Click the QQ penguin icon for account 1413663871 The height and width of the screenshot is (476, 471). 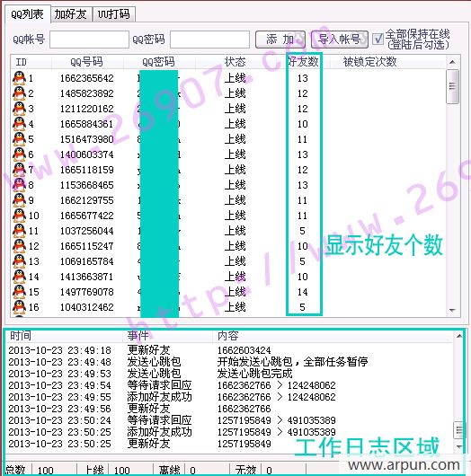(x=19, y=277)
